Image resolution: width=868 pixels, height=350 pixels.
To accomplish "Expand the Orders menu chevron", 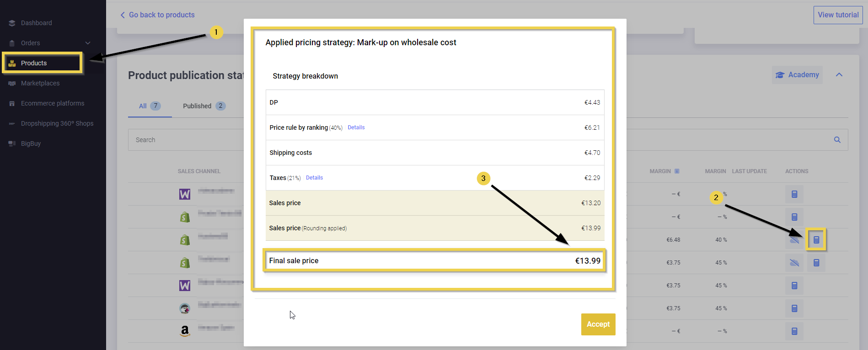I will tap(88, 43).
